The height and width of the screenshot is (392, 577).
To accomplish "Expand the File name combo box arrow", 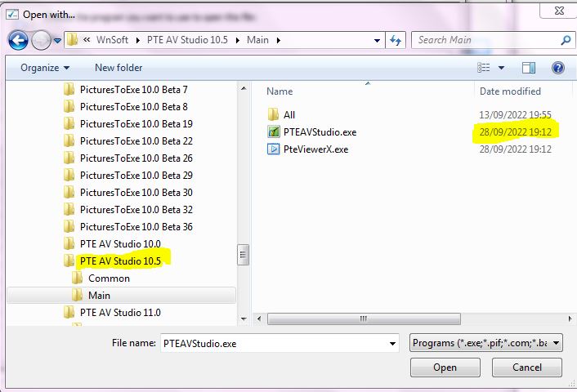I will [x=392, y=344].
